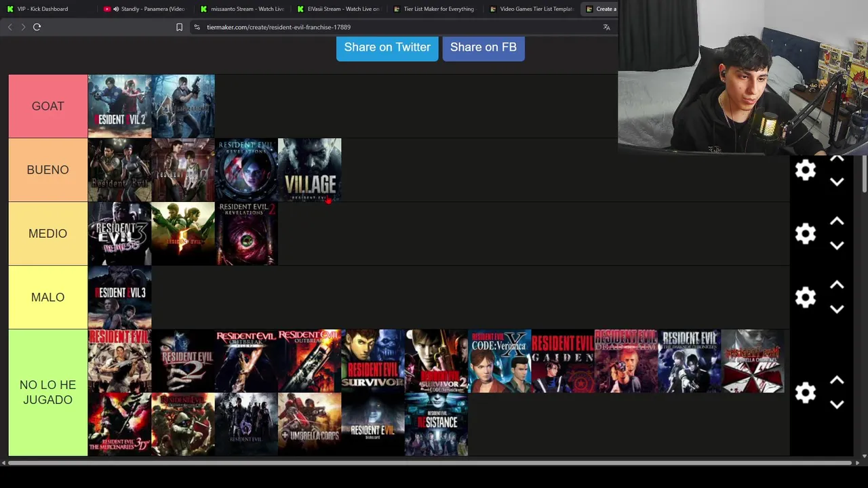Move MALO tier row down with arrow
This screenshot has height=488, width=868.
pyautogui.click(x=837, y=309)
